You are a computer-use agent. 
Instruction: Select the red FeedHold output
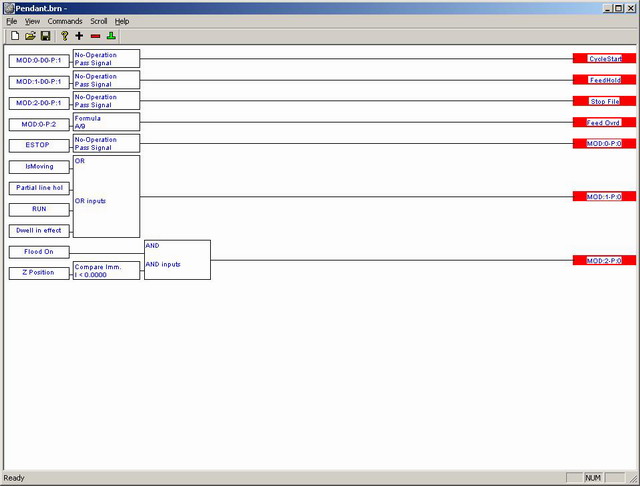coord(604,80)
